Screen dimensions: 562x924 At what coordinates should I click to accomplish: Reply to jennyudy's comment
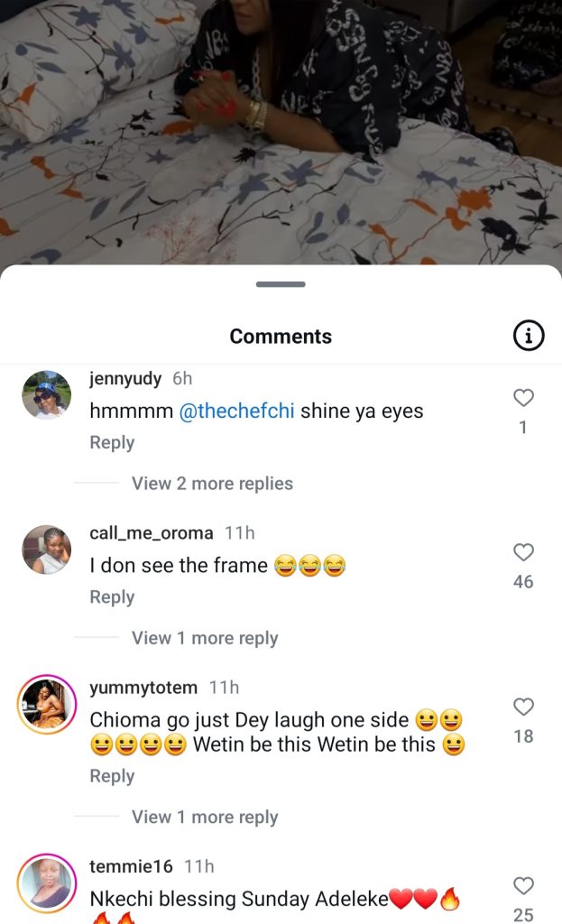[112, 443]
